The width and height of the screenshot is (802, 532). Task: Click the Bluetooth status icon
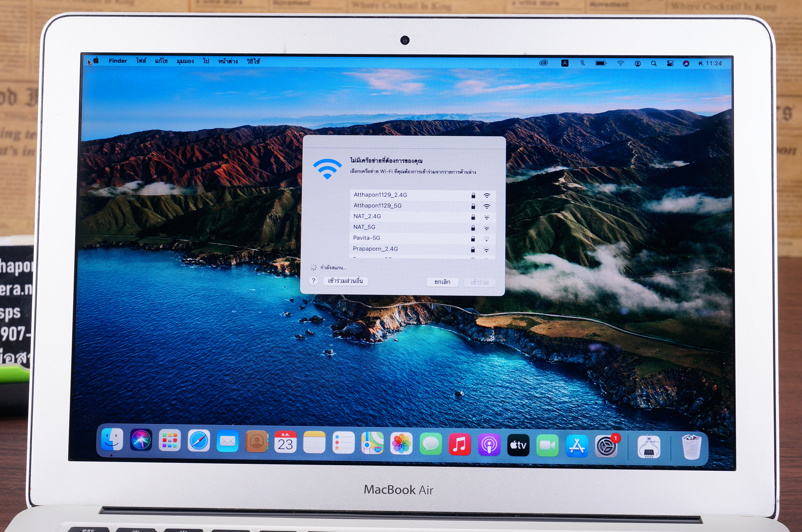tap(582, 63)
